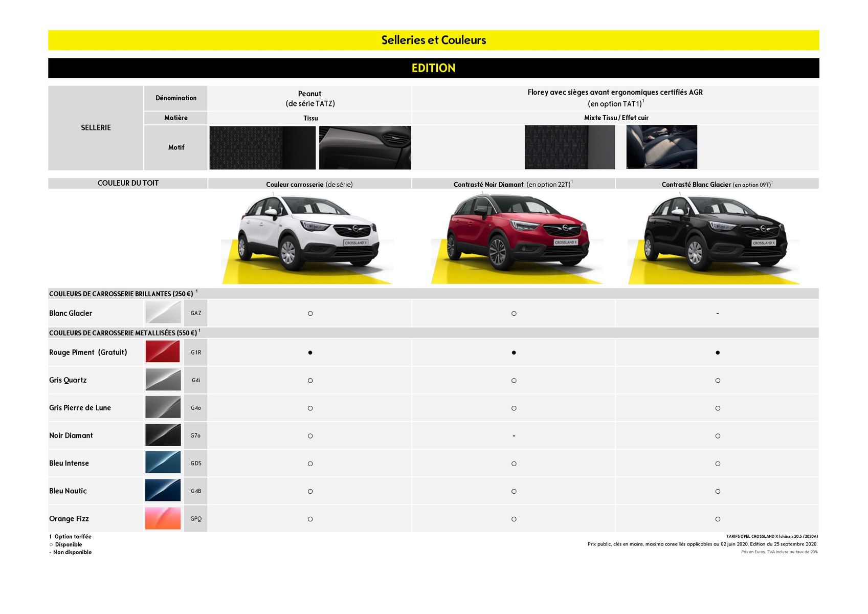Open the Peanut fabric pattern image
868x614 pixels.
click(262, 148)
